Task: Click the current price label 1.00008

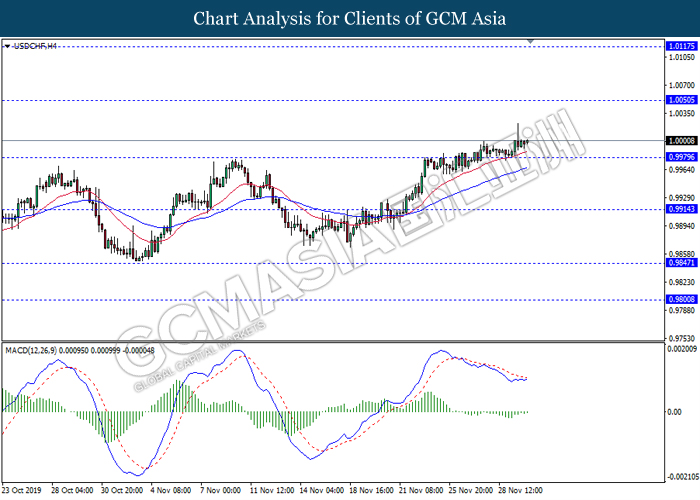Action: (681, 141)
